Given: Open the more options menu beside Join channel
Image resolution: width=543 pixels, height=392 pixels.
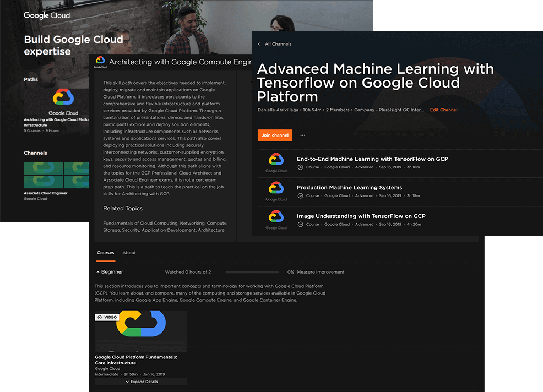Looking at the screenshot, I should click(301, 135).
